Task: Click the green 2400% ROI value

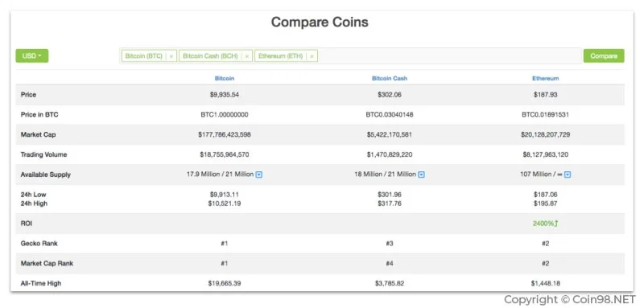Action: tap(546, 224)
